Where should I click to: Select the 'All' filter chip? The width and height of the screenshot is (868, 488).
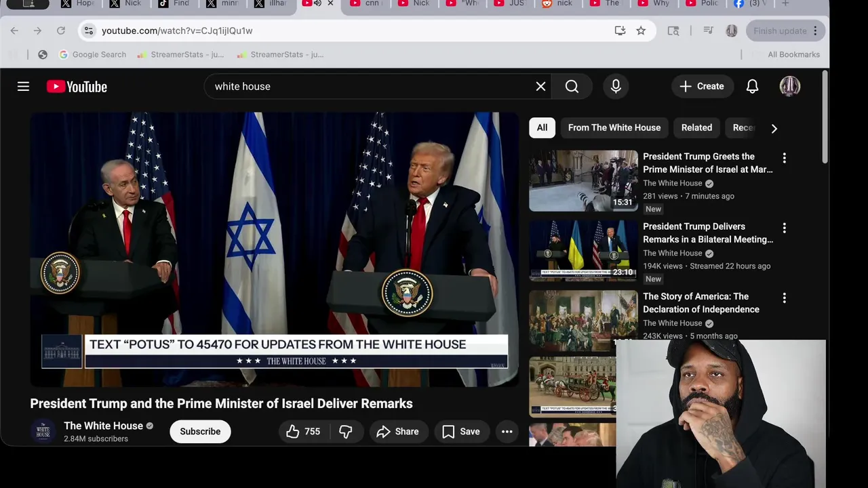(542, 127)
